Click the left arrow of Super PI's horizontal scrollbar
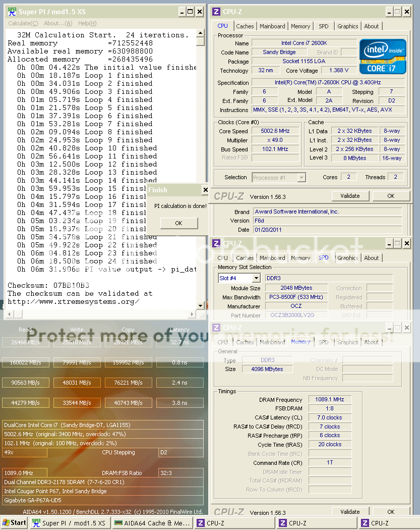 pos(10,314)
